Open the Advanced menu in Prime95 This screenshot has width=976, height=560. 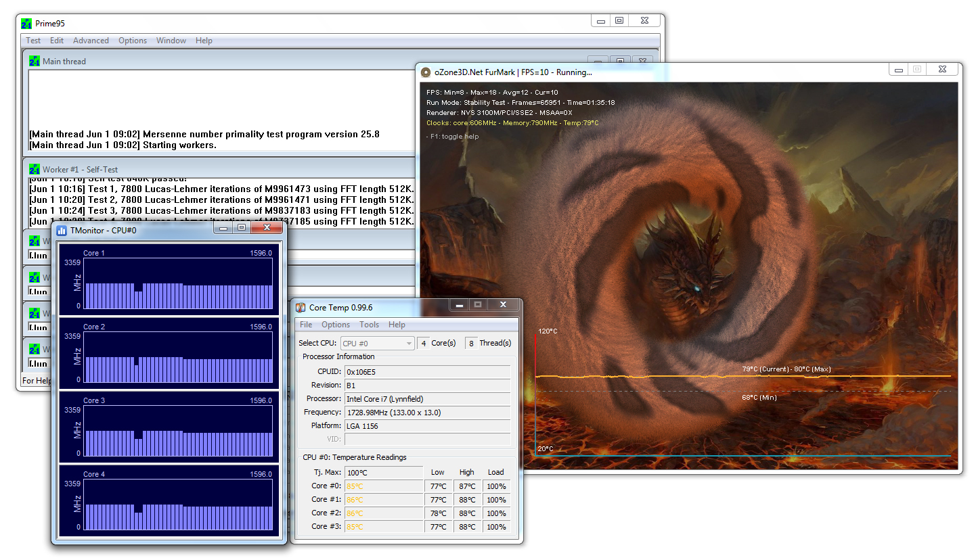(x=91, y=41)
